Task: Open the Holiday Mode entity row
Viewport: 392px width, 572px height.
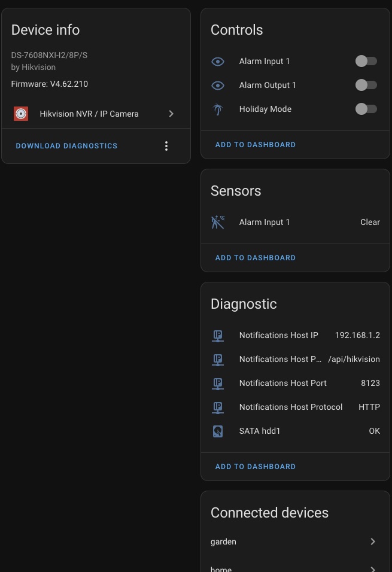Action: pyautogui.click(x=295, y=109)
